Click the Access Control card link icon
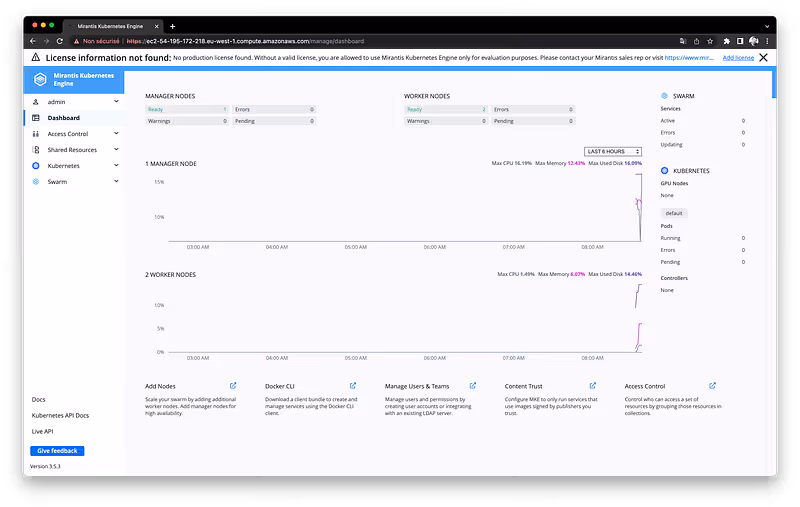This screenshot has width=800, height=507. [x=712, y=385]
